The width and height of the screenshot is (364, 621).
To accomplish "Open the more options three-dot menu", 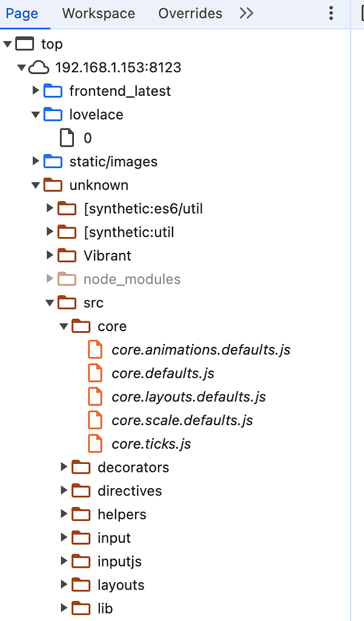I will click(331, 13).
